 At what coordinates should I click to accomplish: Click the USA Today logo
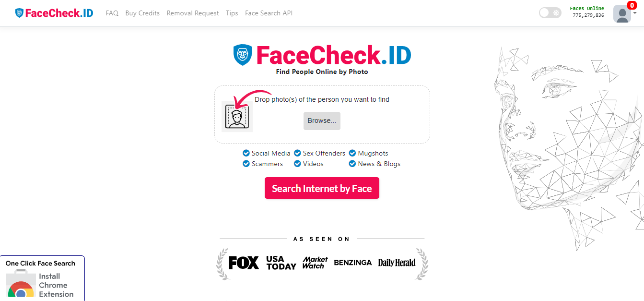tap(281, 263)
